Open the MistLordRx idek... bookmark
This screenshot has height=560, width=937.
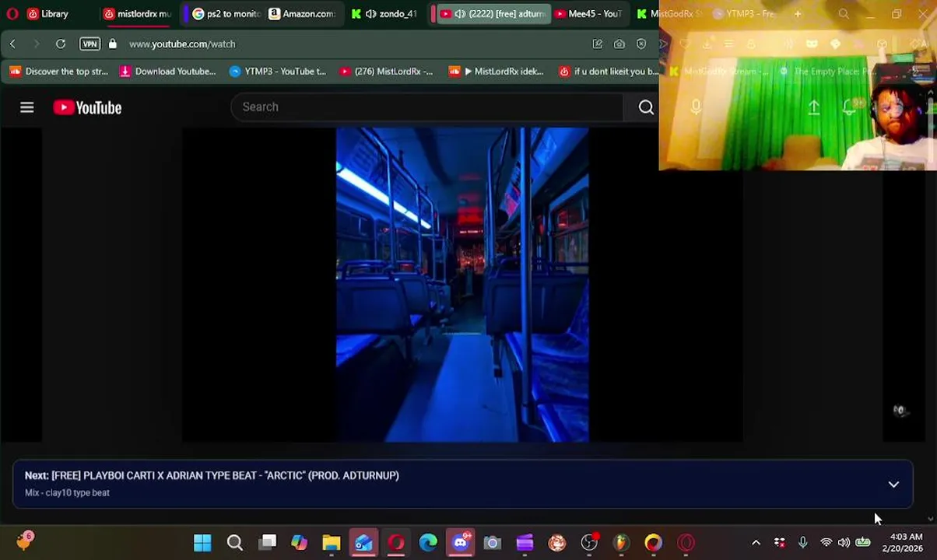pyautogui.click(x=497, y=72)
